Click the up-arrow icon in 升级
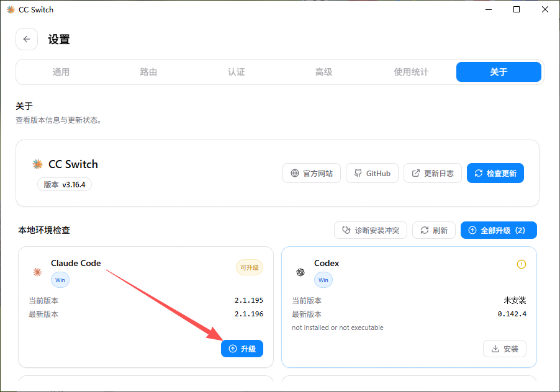The height and width of the screenshot is (392, 560). tap(232, 349)
